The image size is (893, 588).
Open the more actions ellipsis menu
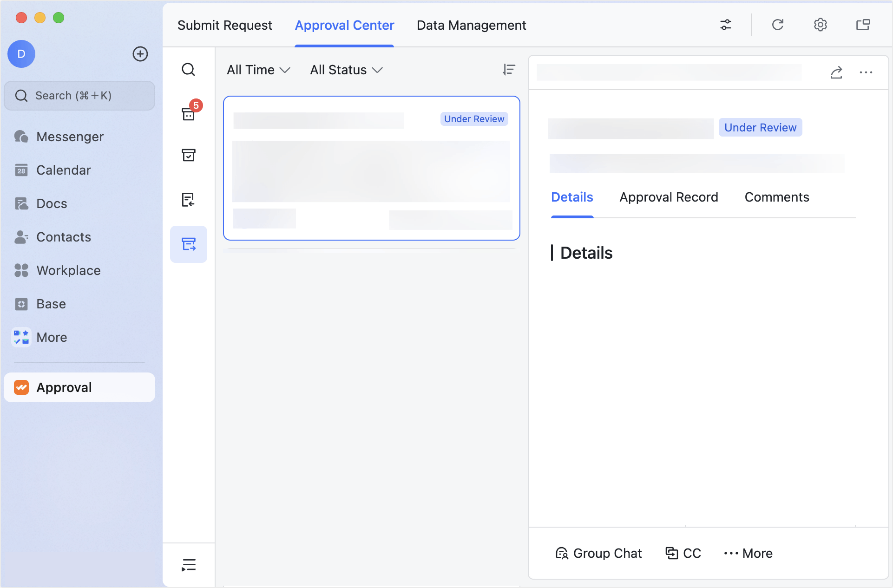[x=866, y=72]
